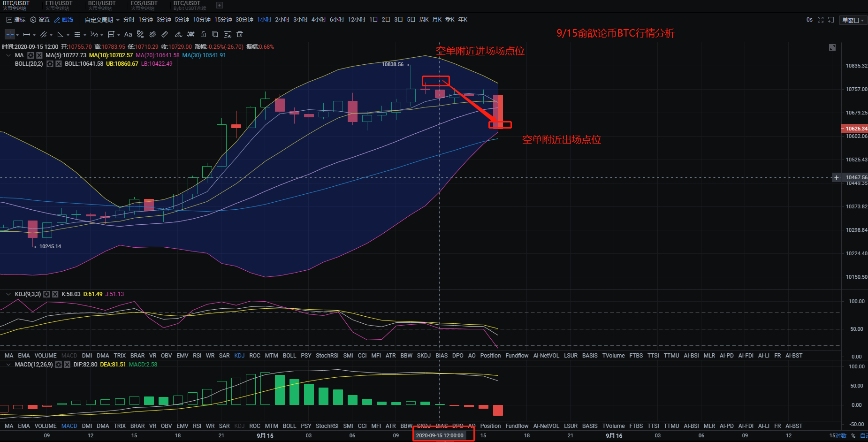Image resolution: width=868 pixels, height=442 pixels.
Task: Click the crosshair price label 10467.56 plus button
Action: point(836,177)
